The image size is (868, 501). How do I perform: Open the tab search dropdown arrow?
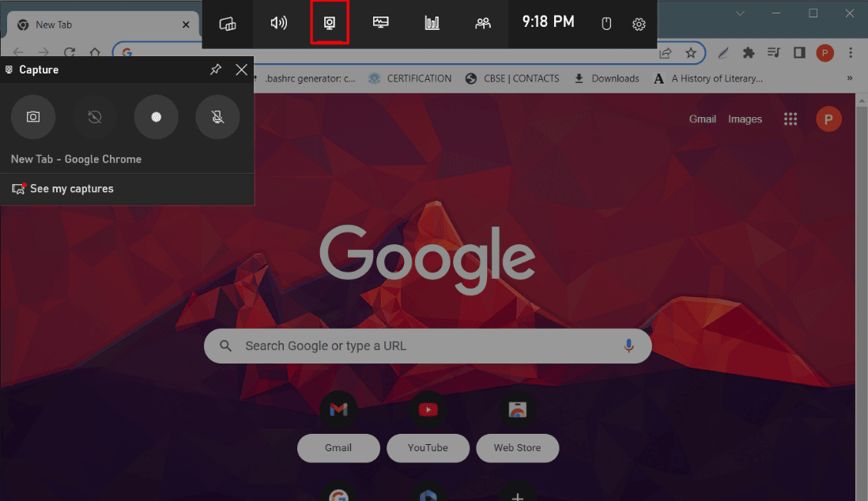tap(740, 13)
